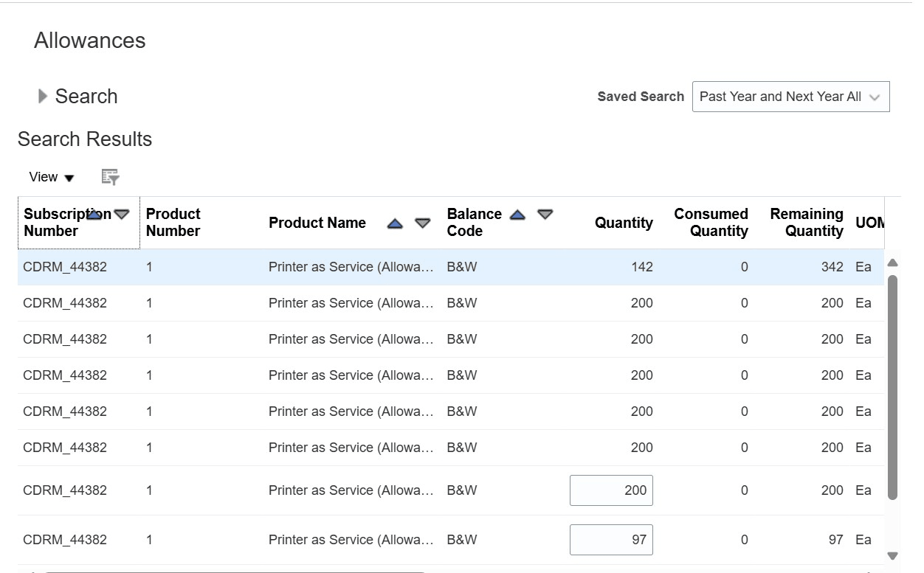The image size is (924, 573).
Task: Click the editable Quantity field showing 200
Action: (611, 490)
